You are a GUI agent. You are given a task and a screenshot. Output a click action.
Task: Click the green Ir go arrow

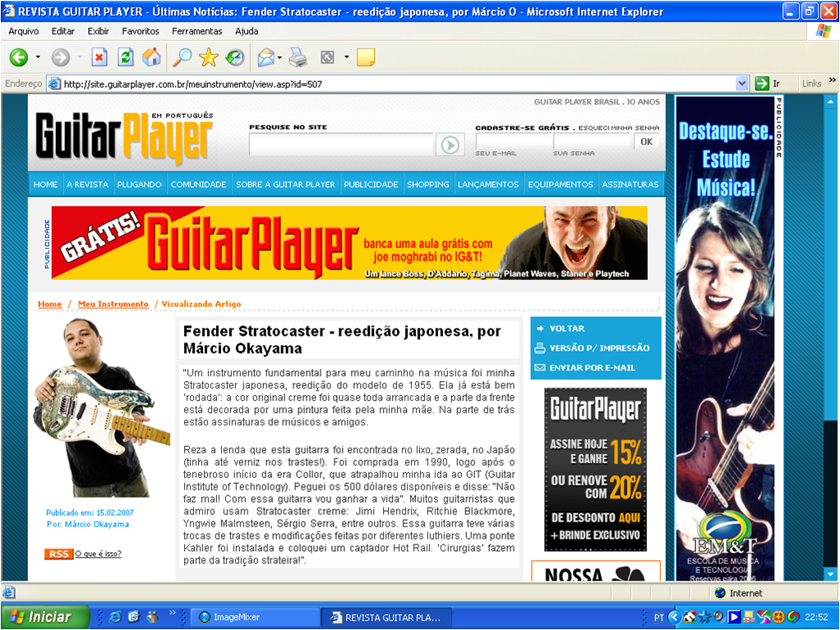pyautogui.click(x=762, y=84)
